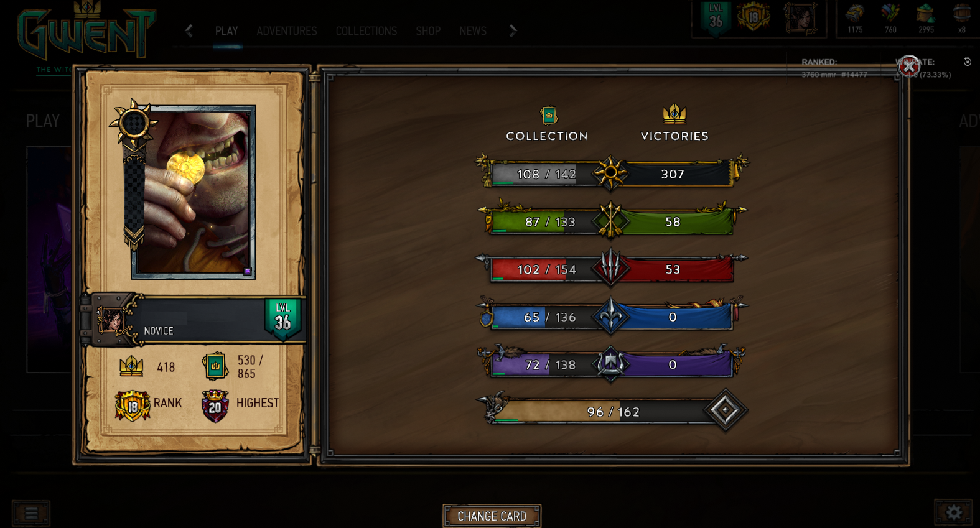Click the Collection card icon
The height and width of the screenshot is (528, 980).
click(549, 115)
